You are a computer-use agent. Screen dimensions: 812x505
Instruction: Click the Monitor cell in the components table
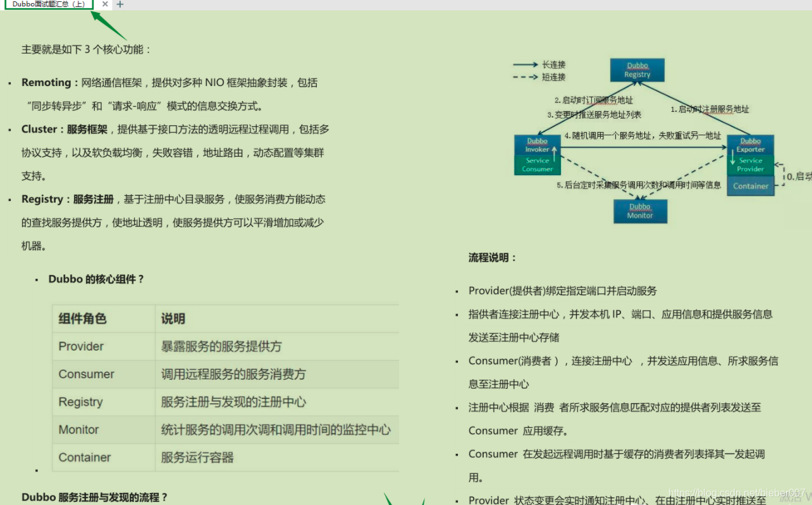104,430
